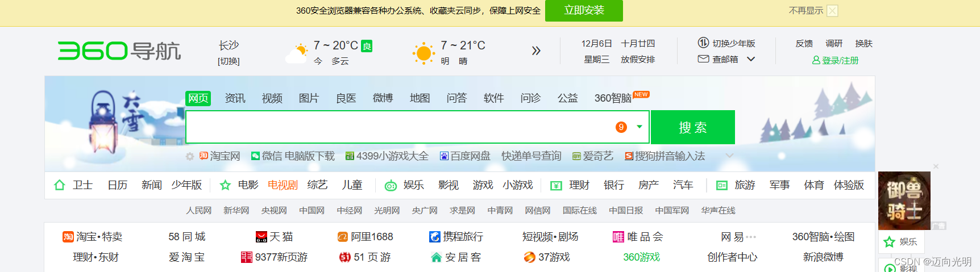
Task: Open the 创作者中心 link
Action: [732, 257]
